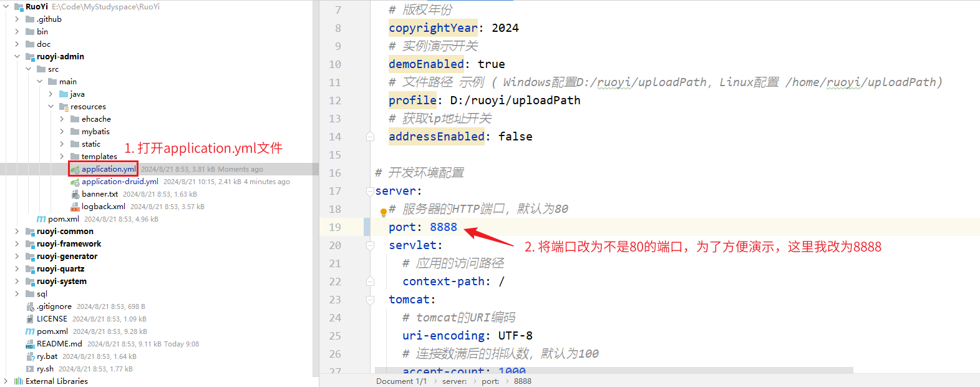Toggle code folding for the server block
Viewport: 980px width, 387px height.
tap(370, 191)
